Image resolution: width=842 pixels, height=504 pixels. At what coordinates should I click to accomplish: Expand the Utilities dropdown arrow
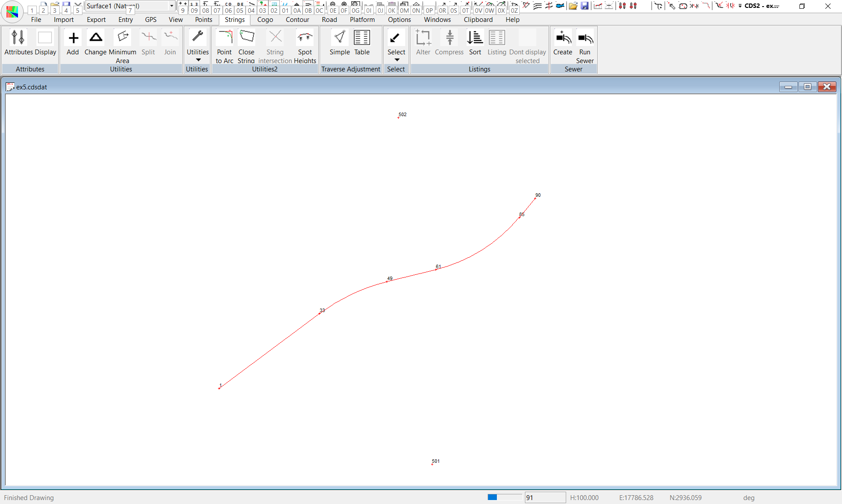pyautogui.click(x=198, y=60)
